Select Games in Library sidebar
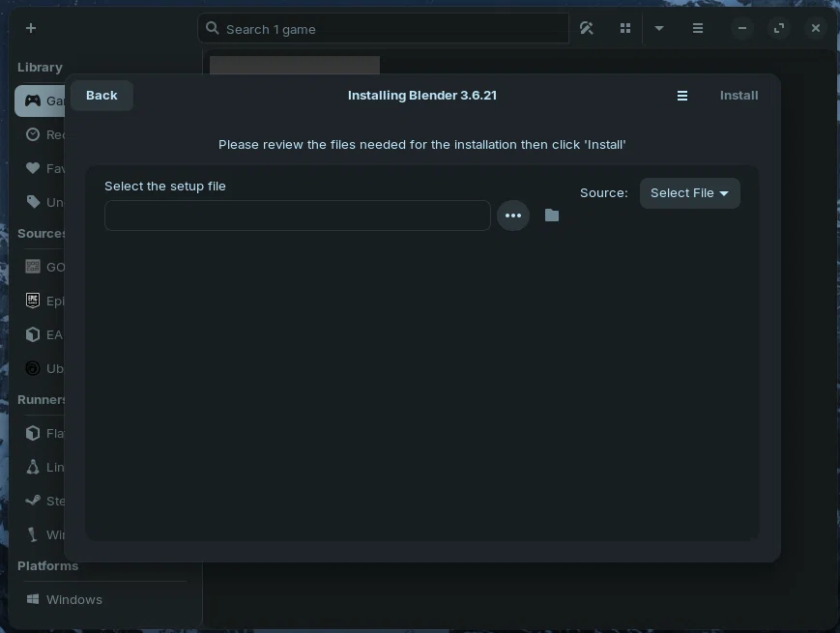Viewport: 840px width, 633px height. point(41,101)
